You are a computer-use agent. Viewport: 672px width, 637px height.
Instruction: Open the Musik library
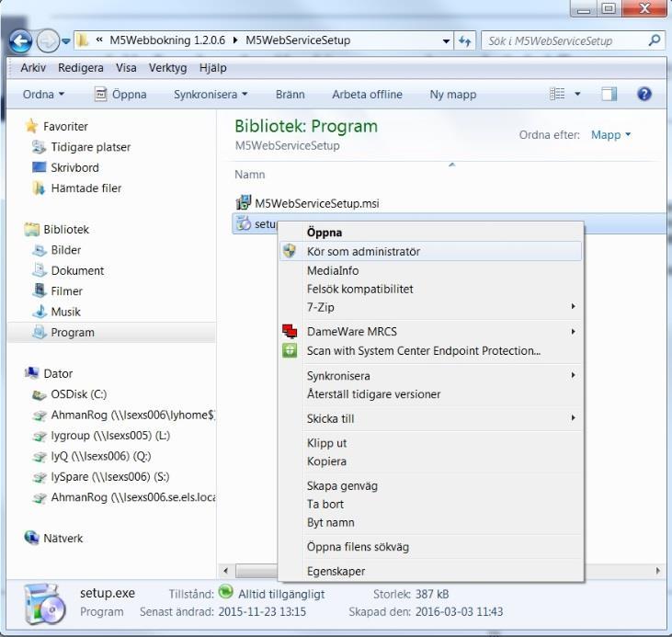click(65, 312)
